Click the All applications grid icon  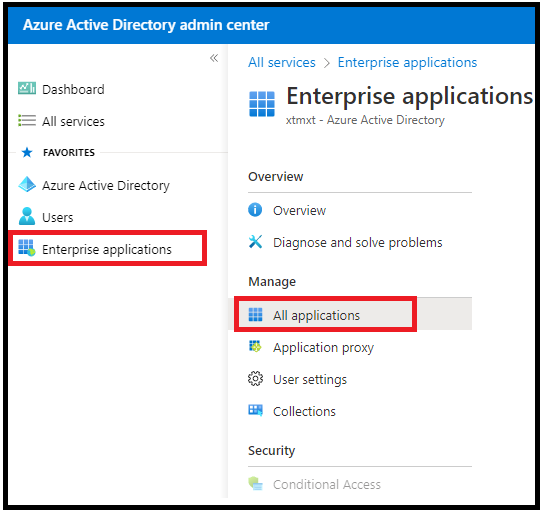point(256,315)
